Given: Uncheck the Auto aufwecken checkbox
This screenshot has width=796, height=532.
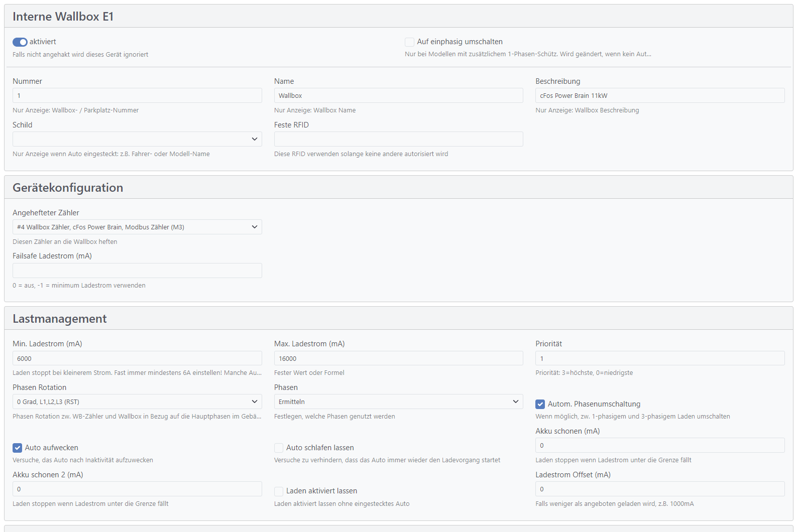Looking at the screenshot, I should (x=18, y=448).
